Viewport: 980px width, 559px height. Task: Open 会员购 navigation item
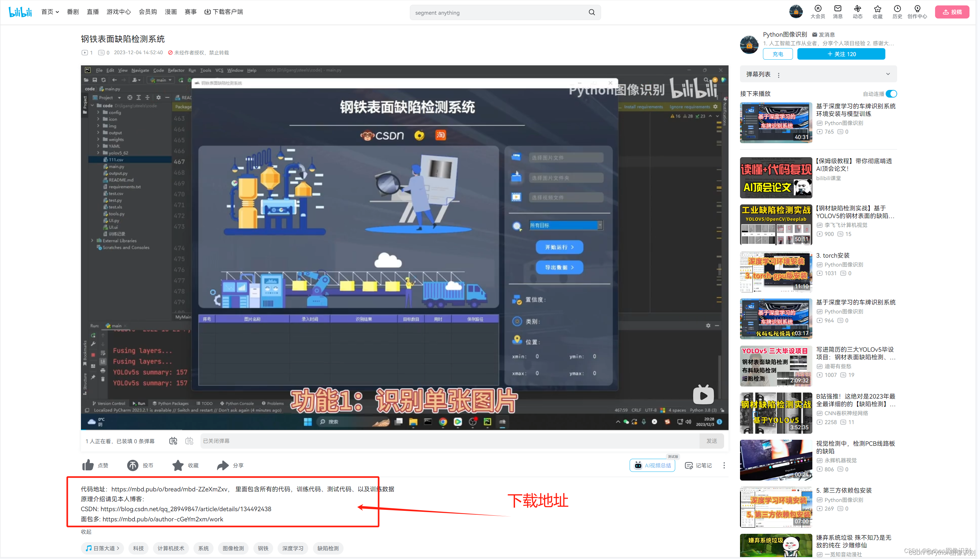click(x=148, y=12)
